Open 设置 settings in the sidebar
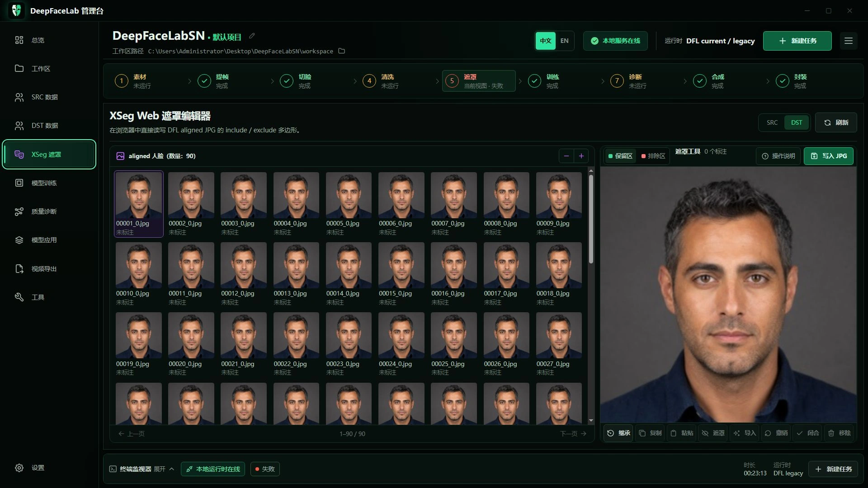 pos(49,468)
